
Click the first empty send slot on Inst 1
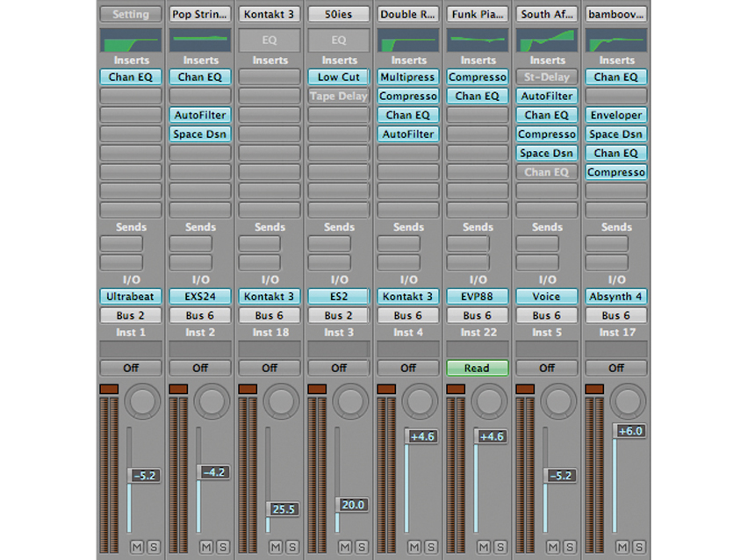pos(121,244)
